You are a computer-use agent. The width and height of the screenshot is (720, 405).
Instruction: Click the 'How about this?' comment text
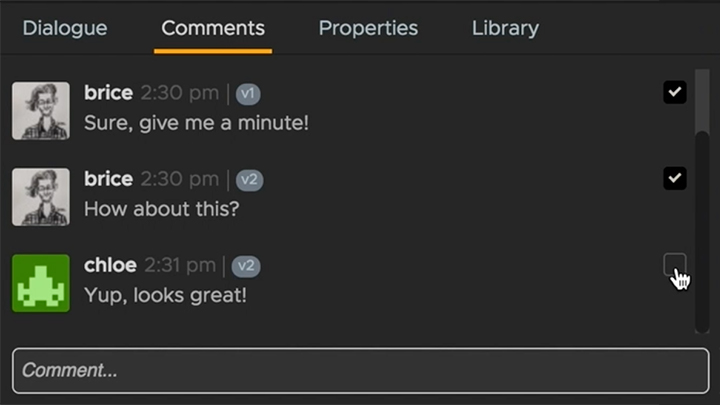[x=161, y=210]
